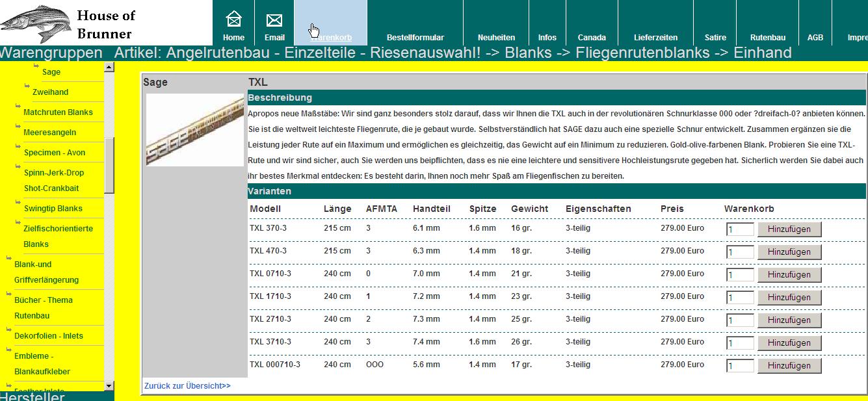Click quantity field for TXL 3710-3

point(740,343)
